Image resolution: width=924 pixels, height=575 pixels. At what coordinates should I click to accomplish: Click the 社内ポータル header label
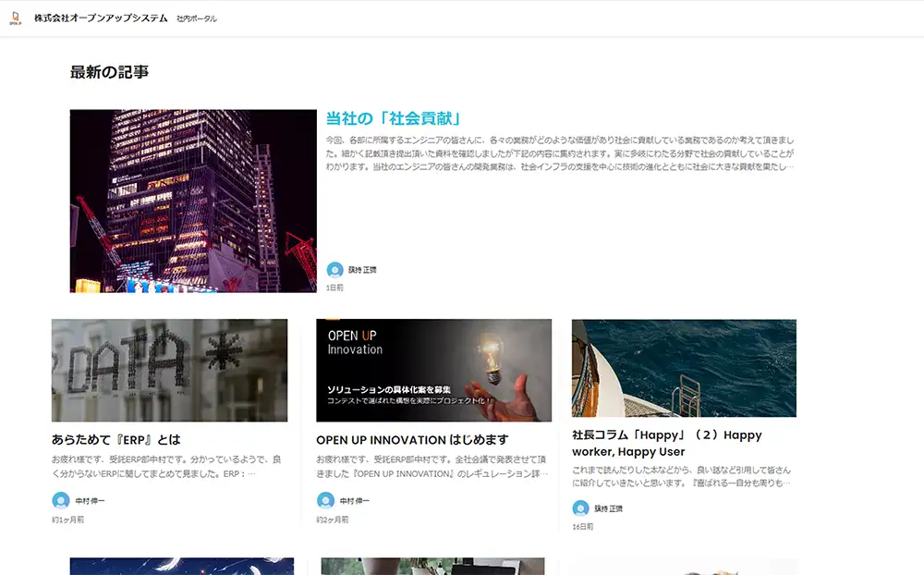coord(197,18)
